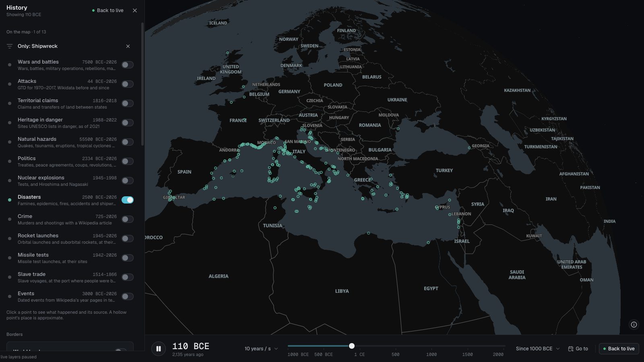Image resolution: width=644 pixels, height=362 pixels.
Task: Click the layer panel scrollbar
Action: 142,84
